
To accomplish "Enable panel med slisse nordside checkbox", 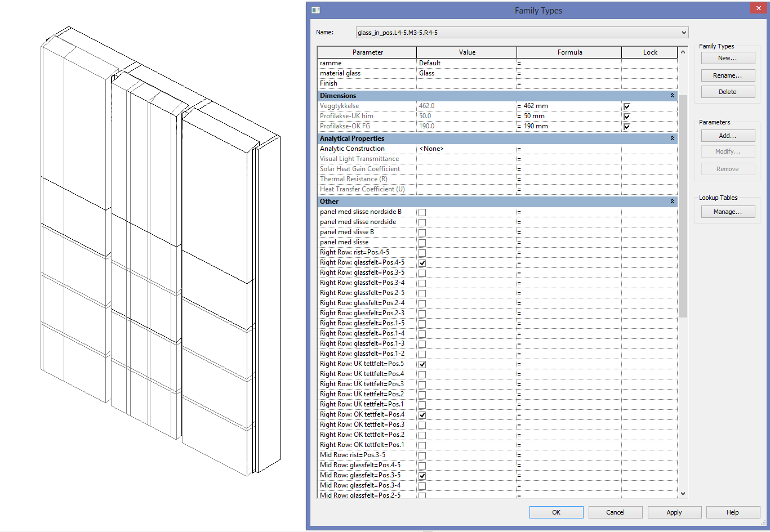I will [422, 222].
